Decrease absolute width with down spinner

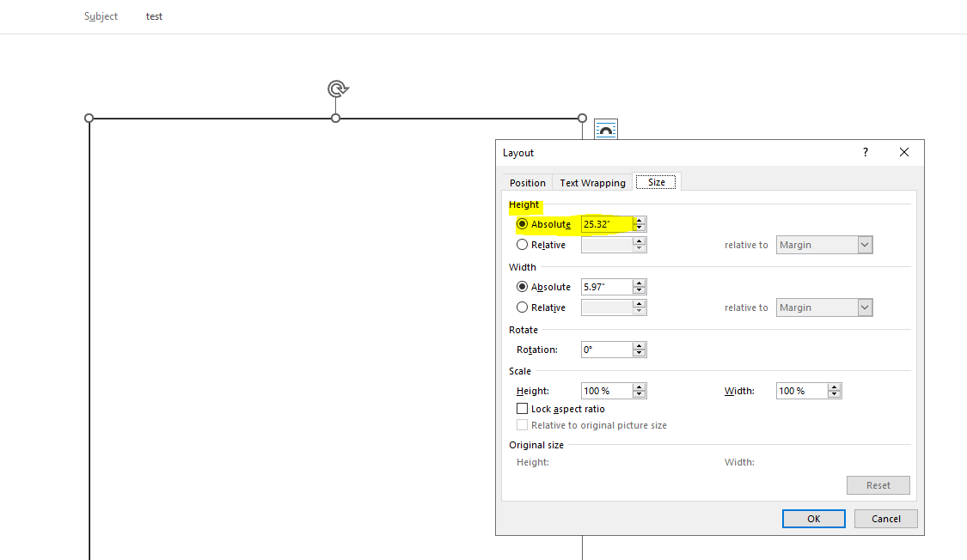click(640, 291)
